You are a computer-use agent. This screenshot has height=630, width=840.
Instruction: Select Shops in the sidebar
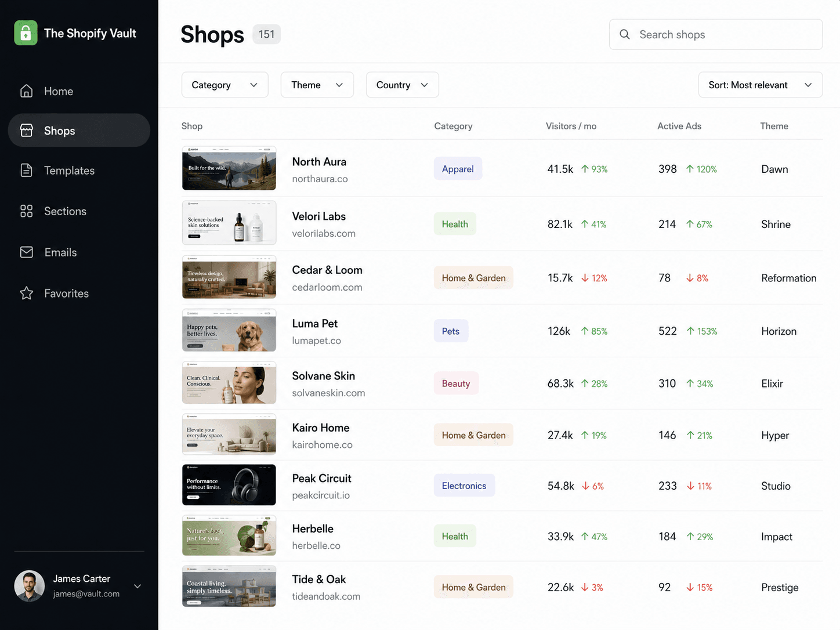pyautogui.click(x=79, y=131)
